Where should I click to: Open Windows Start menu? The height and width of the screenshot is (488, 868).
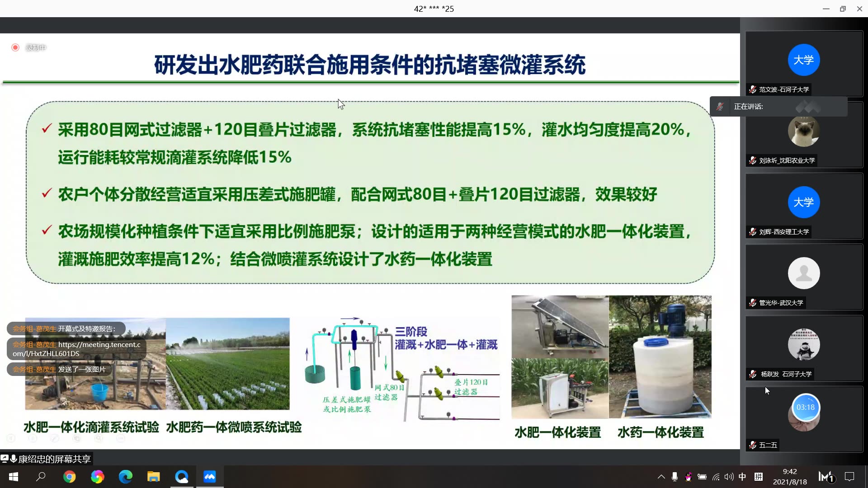coord(13,477)
